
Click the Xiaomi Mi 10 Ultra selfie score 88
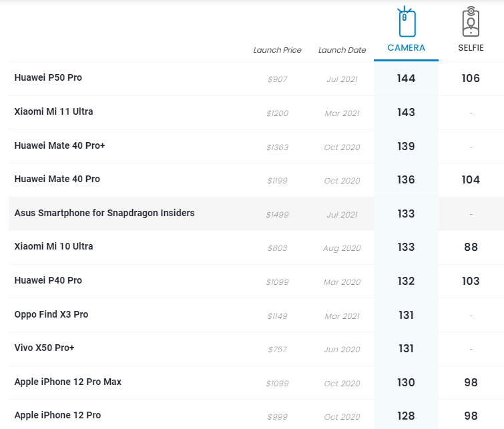pyautogui.click(x=471, y=248)
